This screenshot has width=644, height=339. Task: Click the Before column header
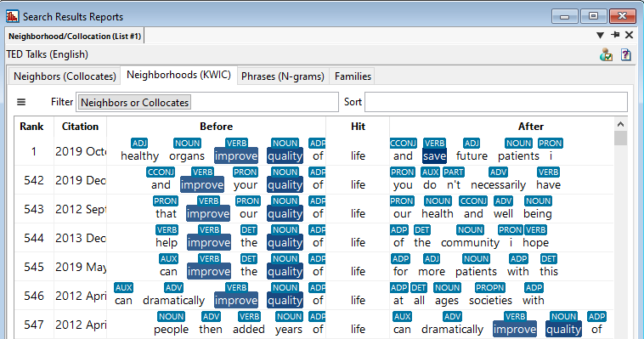217,127
